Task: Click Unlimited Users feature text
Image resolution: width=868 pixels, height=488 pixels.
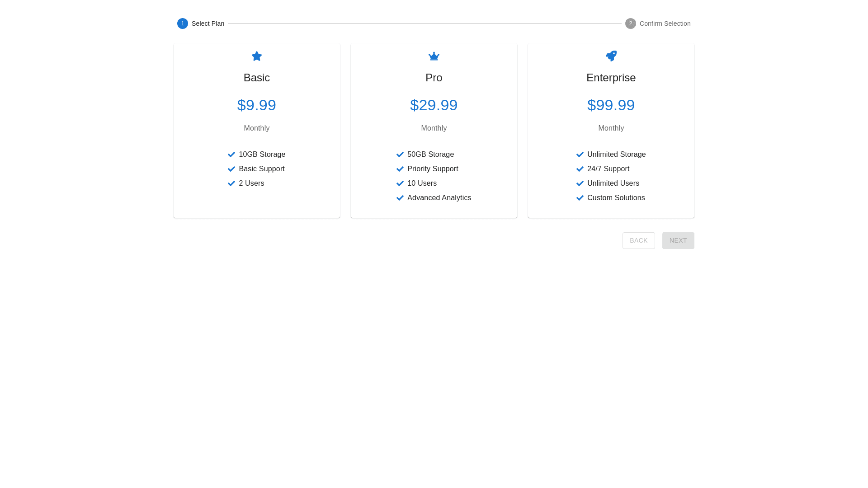Action: [x=613, y=183]
